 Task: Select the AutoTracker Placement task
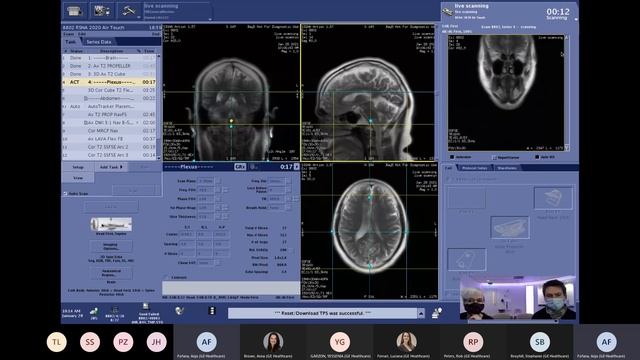[x=109, y=107]
